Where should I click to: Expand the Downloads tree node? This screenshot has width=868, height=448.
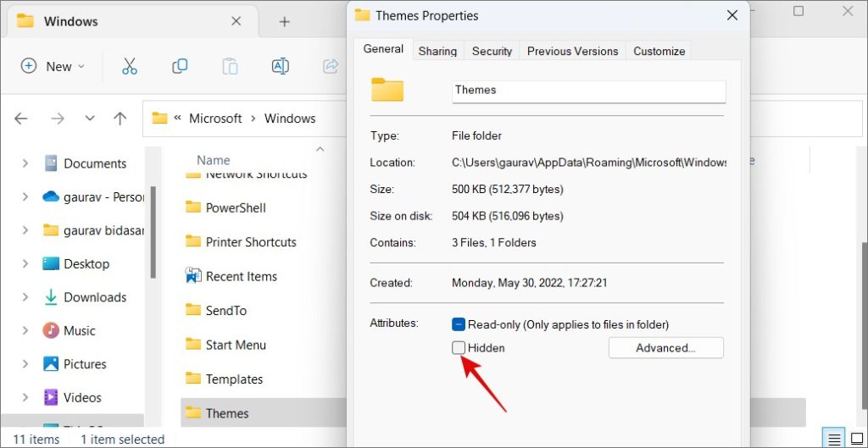[25, 297]
